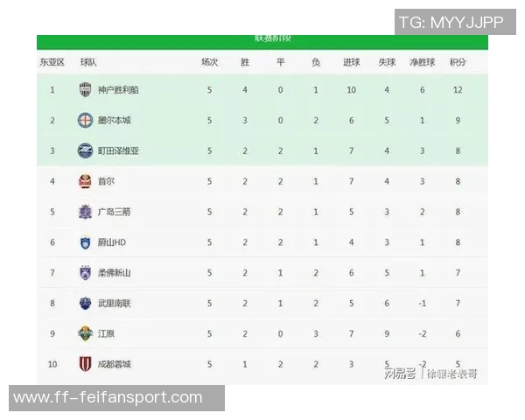Screen dimensions: 525x420
Task: Click the 进球 column header
Action: pos(351,63)
